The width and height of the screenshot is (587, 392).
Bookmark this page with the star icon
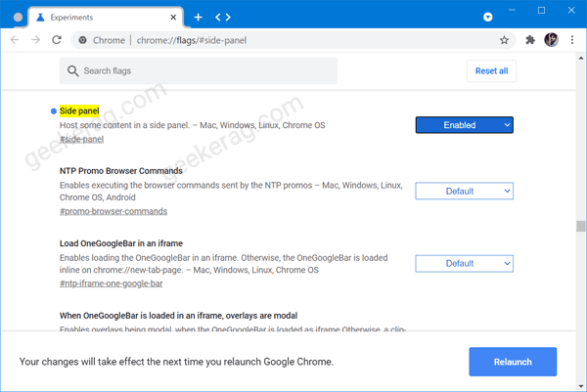pos(504,40)
